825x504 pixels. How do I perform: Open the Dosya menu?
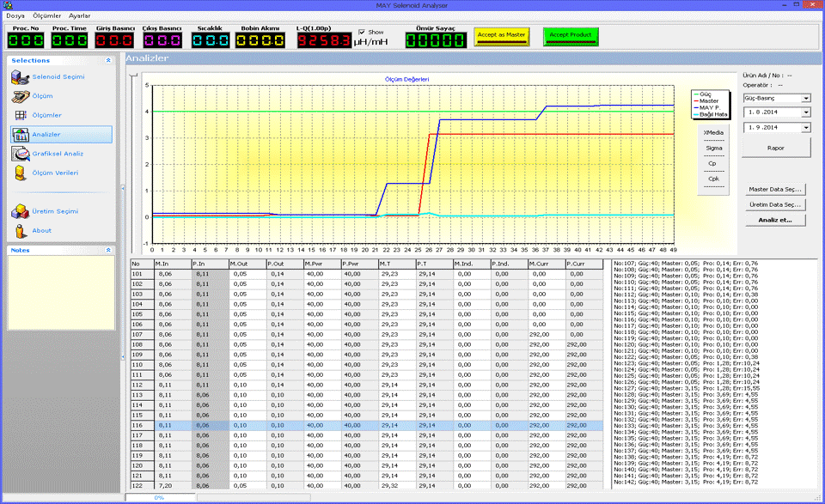[x=15, y=15]
